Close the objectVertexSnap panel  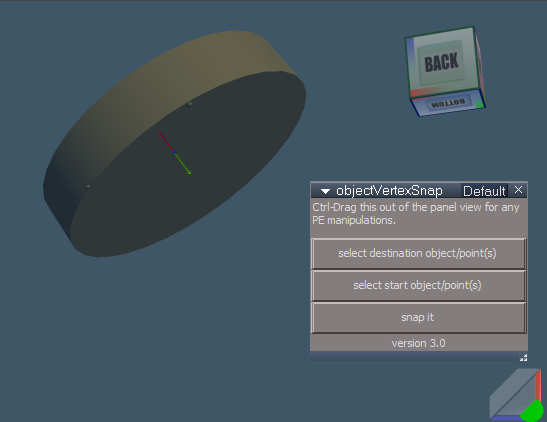point(518,190)
